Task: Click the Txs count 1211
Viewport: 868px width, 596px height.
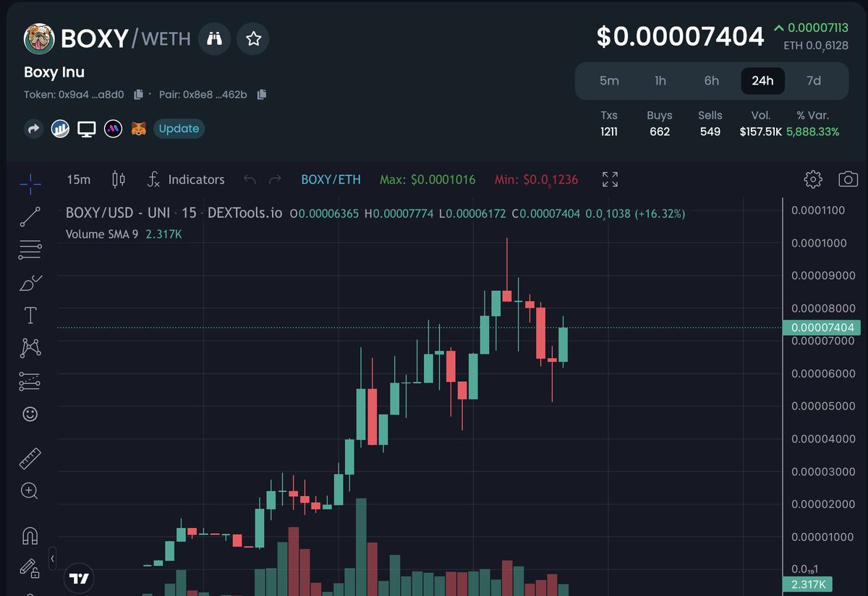Action: pos(609,132)
